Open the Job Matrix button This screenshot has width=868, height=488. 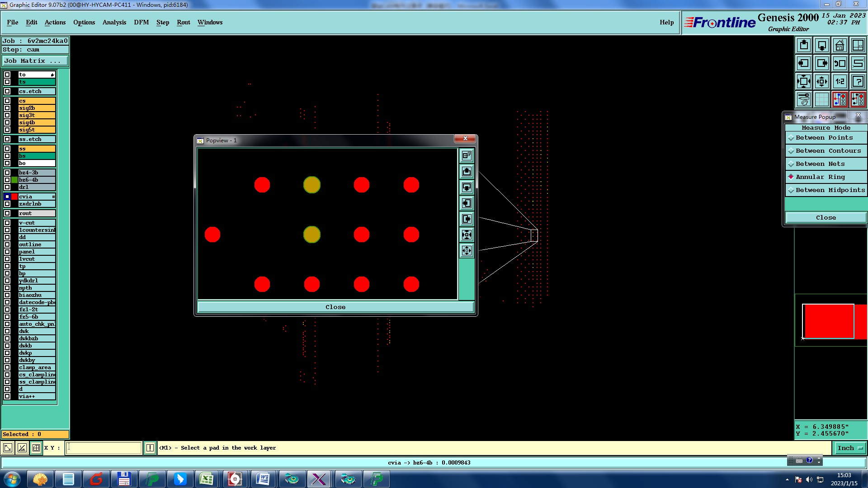[35, 61]
